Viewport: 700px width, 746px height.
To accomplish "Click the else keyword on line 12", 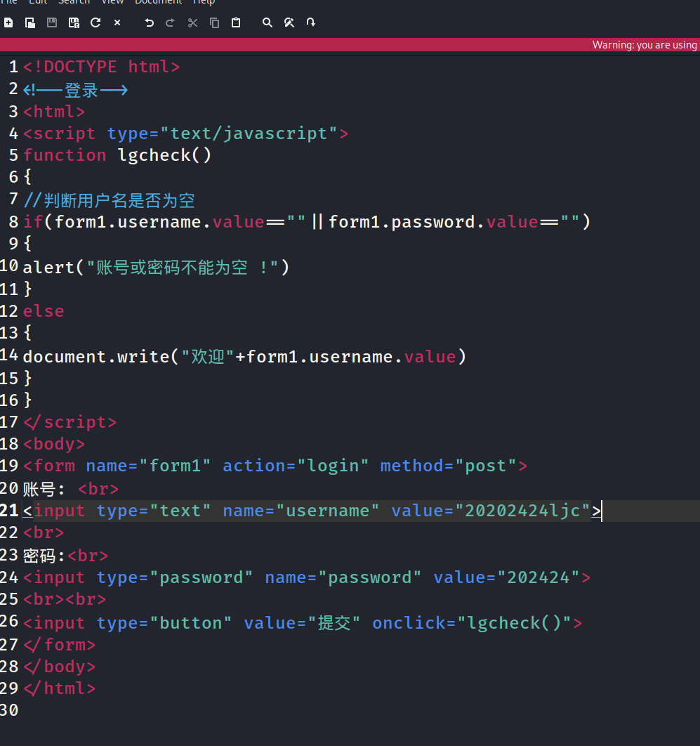I will click(x=44, y=311).
